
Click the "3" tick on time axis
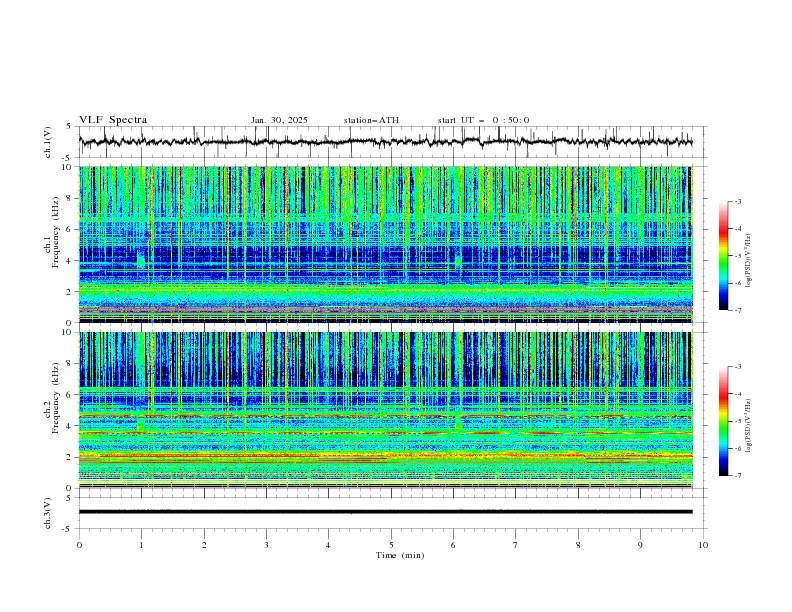point(266,545)
